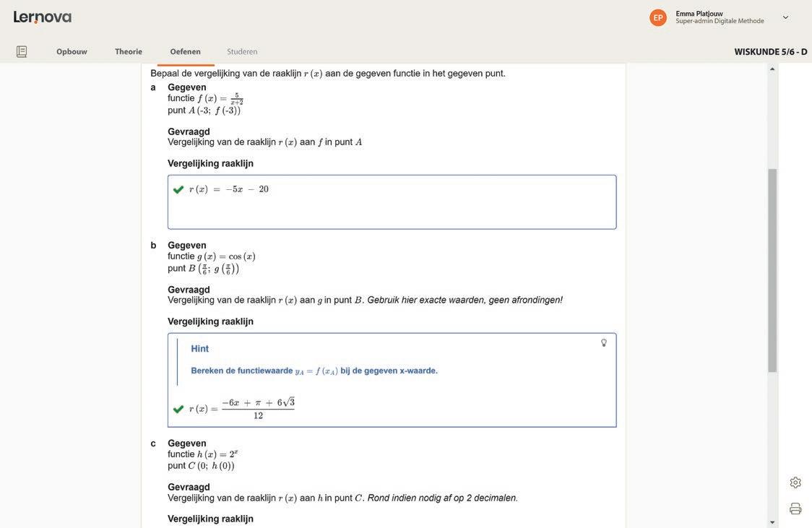This screenshot has width=812, height=528.
Task: Click the Emma Platjouw user name
Action: coord(699,13)
